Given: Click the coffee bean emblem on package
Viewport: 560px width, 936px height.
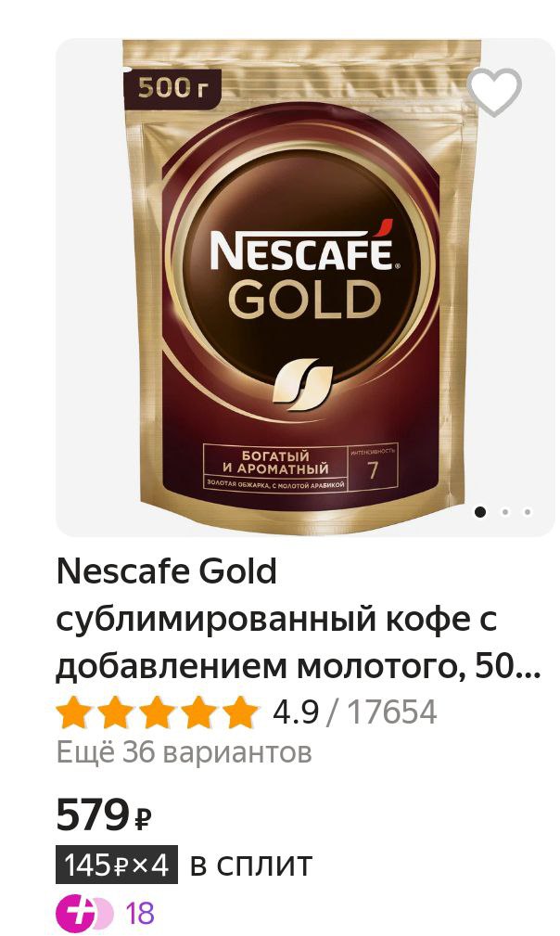Looking at the screenshot, I should (301, 384).
